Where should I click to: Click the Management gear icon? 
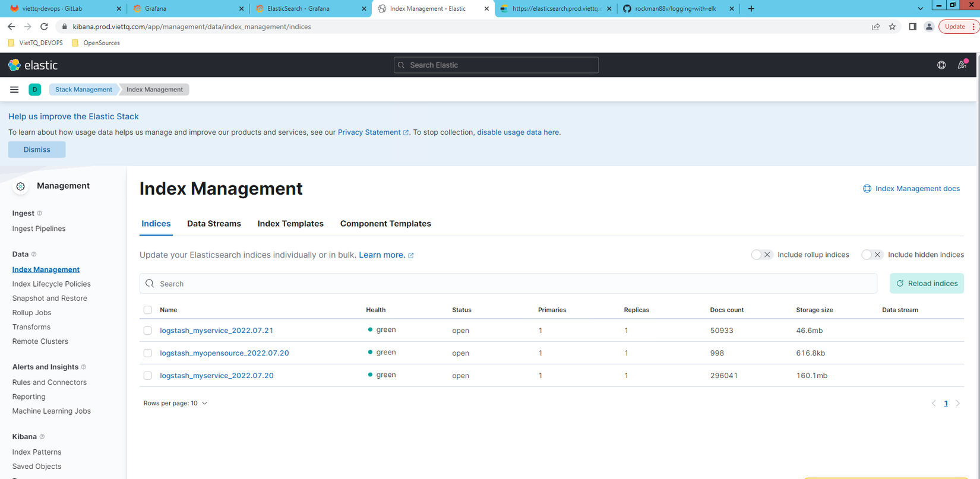point(21,186)
